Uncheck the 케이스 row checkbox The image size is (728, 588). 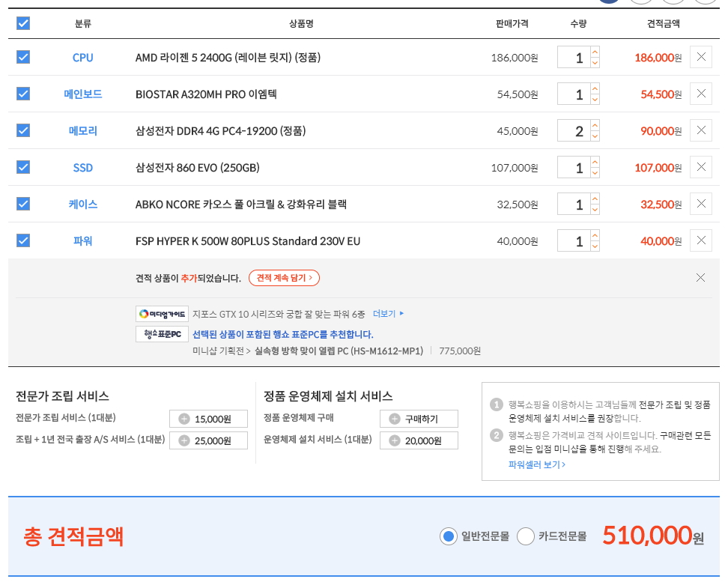tap(23, 204)
